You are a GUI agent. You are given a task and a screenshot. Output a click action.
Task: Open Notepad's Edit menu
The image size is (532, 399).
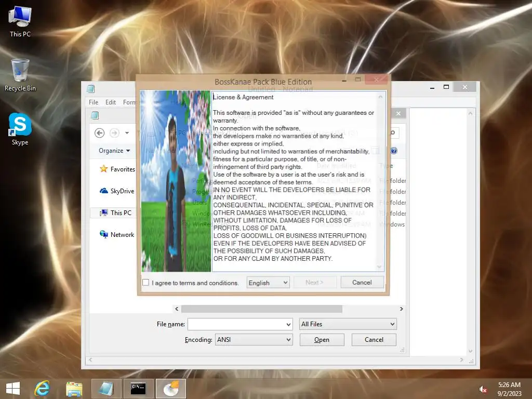[110, 102]
